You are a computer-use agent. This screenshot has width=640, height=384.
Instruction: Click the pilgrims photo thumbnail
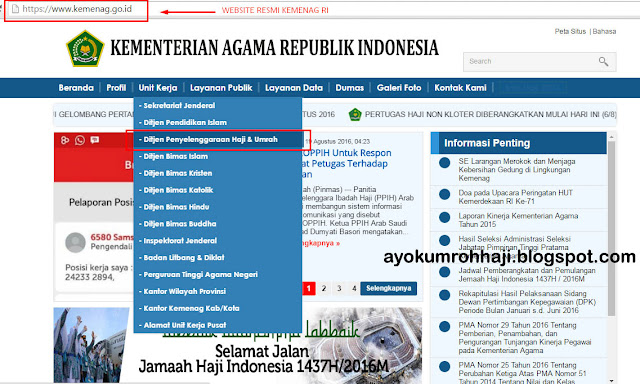[91, 345]
